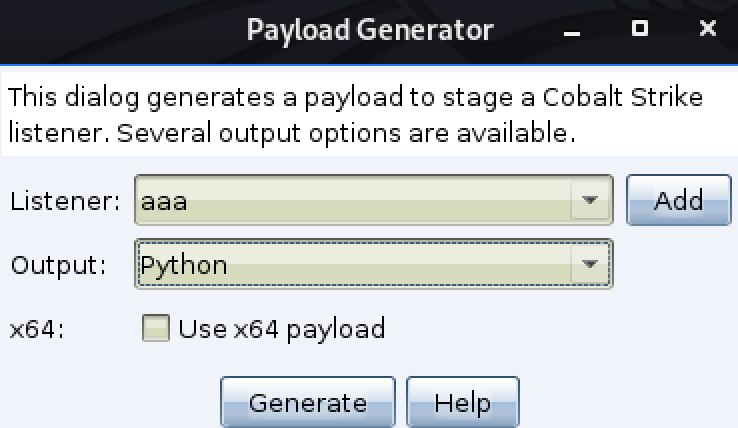738x428 pixels.
Task: Open the Listener dropdown arrow
Action: tap(590, 200)
